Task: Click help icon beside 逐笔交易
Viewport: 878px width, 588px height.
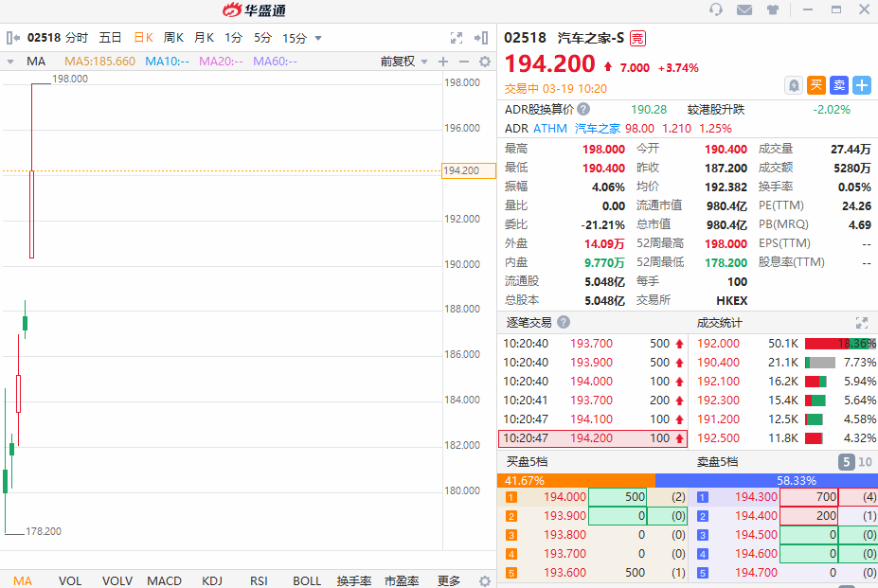Action: tap(564, 323)
